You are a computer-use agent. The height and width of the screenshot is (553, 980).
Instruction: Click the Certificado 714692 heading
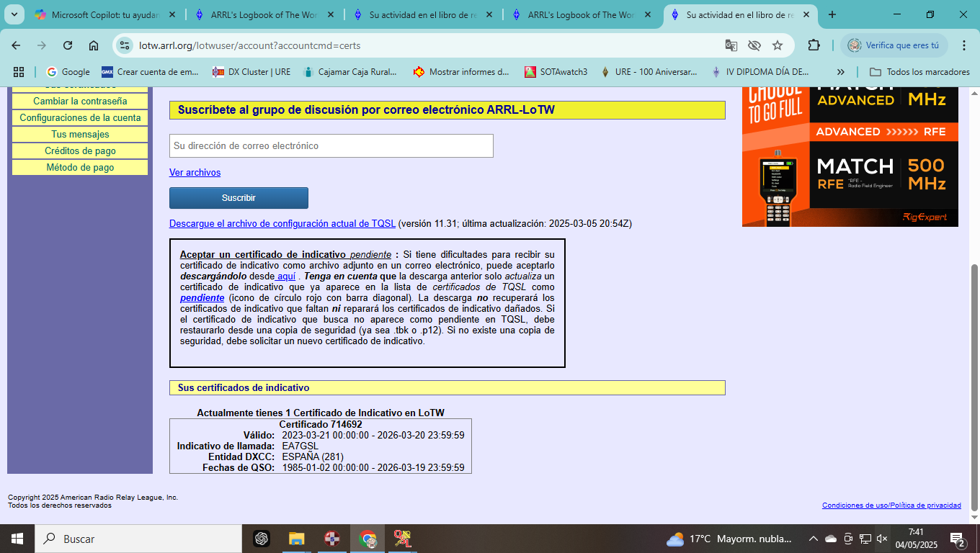(x=321, y=424)
